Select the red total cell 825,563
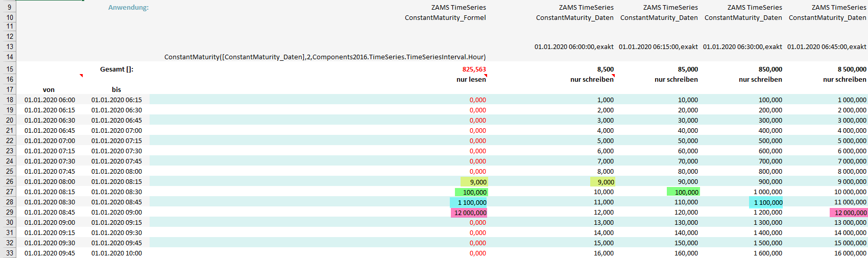868x258 pixels. 474,69
